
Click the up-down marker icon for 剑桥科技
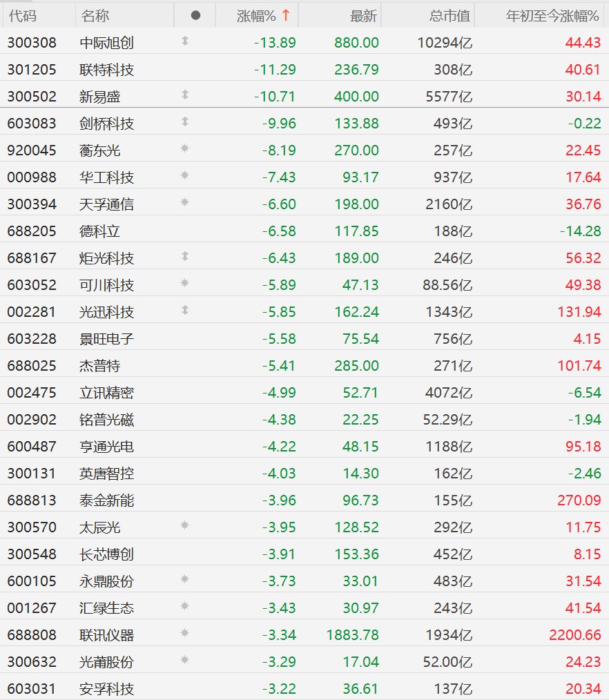point(185,121)
